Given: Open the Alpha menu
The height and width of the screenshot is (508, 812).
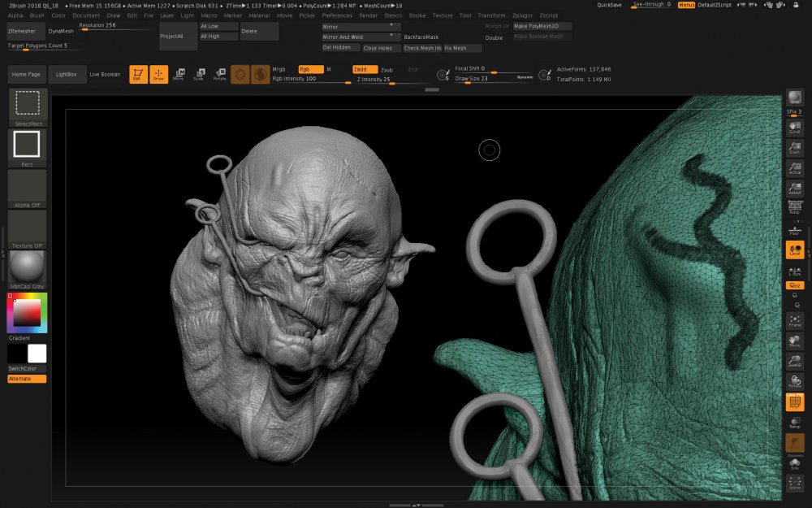Looking at the screenshot, I should (x=15, y=15).
